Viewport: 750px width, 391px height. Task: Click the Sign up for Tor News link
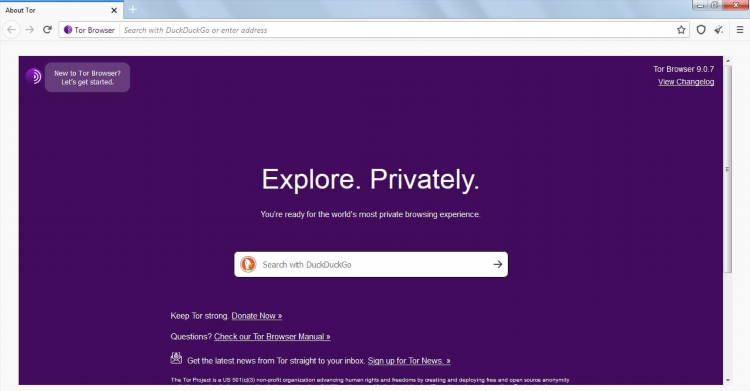point(409,361)
